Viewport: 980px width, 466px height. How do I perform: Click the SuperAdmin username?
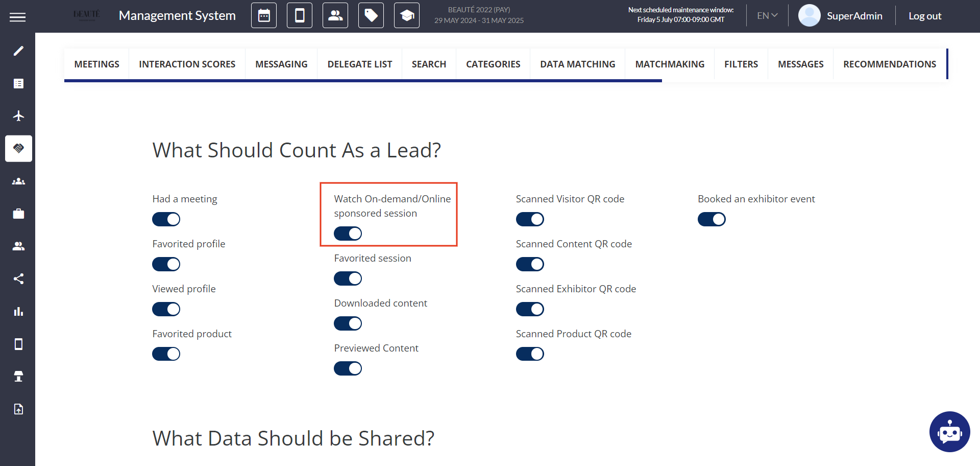(x=854, y=16)
